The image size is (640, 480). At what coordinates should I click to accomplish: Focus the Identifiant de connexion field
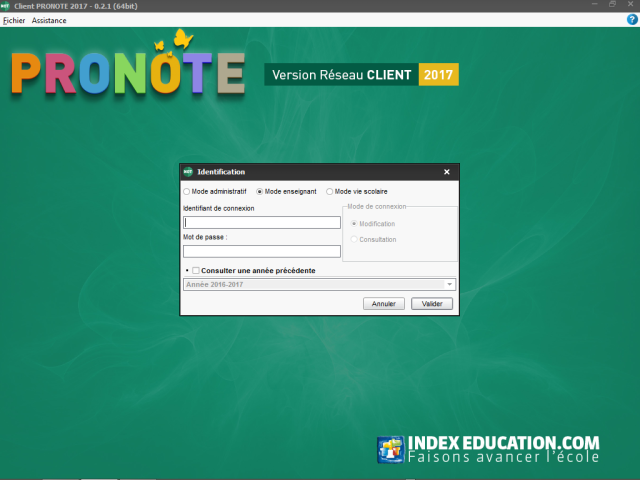pos(262,222)
